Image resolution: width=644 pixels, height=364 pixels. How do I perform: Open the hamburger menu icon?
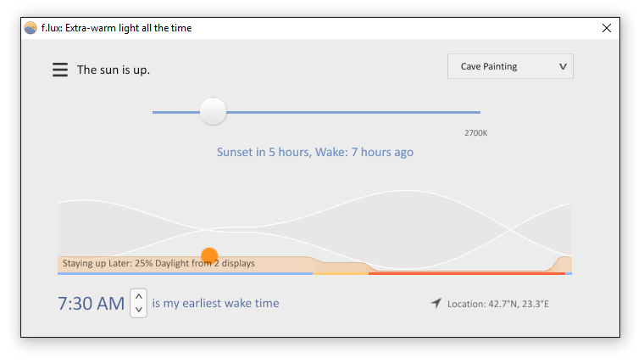pos(60,70)
